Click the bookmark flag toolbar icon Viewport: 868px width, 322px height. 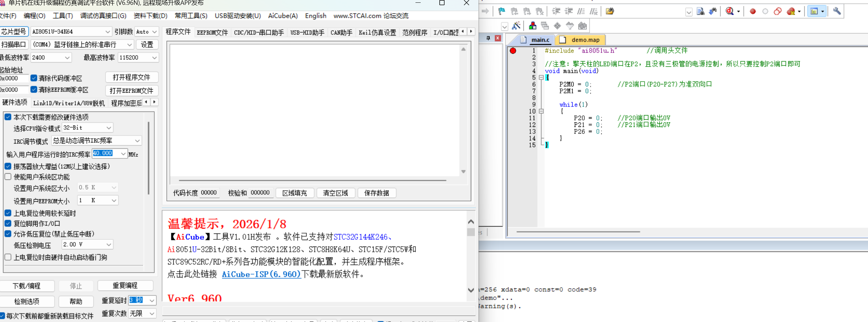[501, 11]
